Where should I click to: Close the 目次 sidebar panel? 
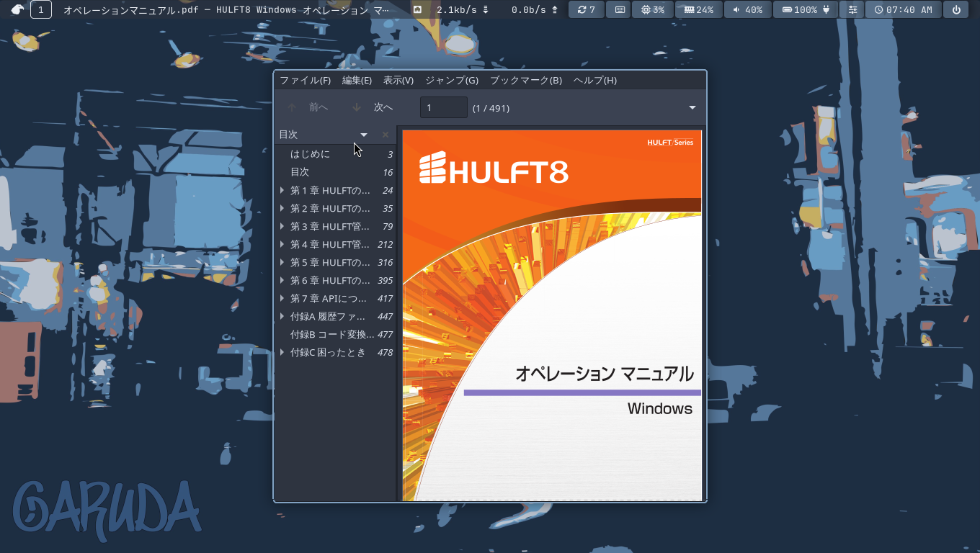pos(386,135)
